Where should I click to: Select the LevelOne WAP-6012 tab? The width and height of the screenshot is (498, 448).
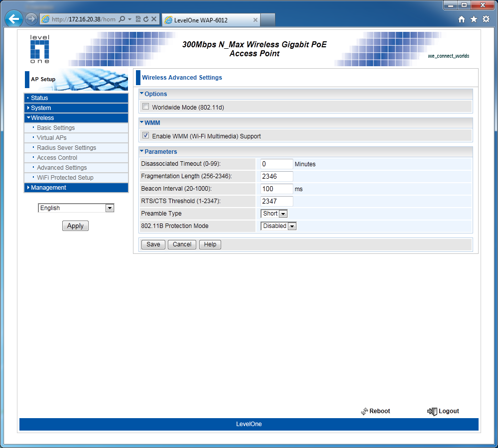pyautogui.click(x=211, y=20)
